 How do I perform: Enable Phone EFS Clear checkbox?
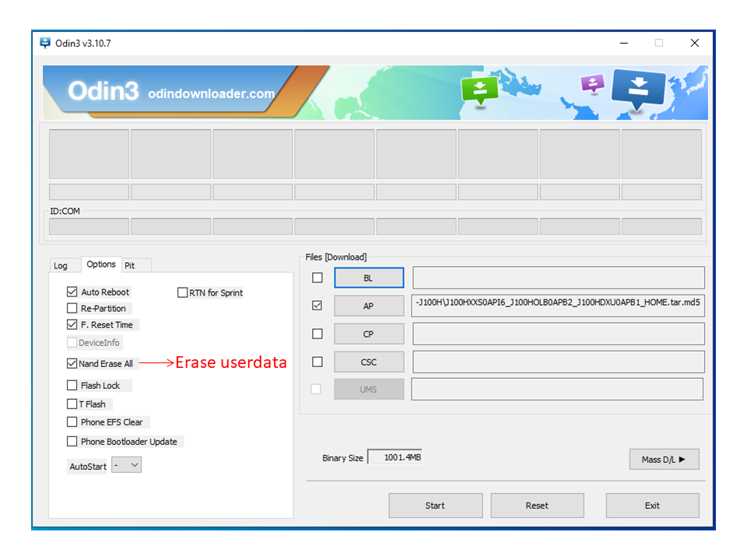[72, 422]
